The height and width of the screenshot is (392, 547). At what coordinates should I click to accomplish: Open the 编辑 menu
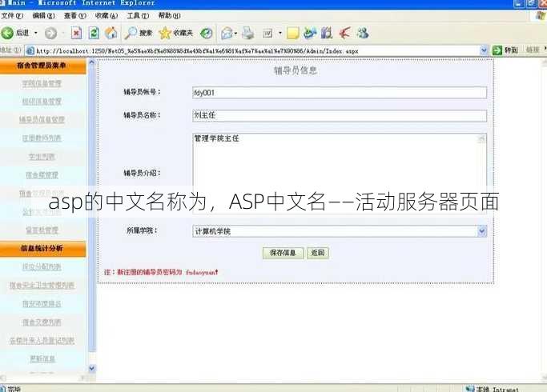pyautogui.click(x=43, y=16)
